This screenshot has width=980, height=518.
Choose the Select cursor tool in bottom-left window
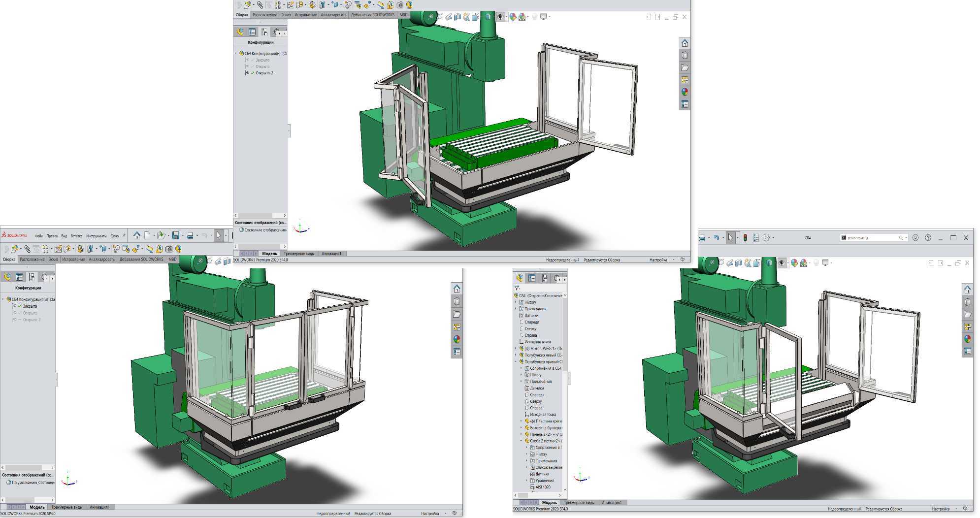click(x=219, y=235)
